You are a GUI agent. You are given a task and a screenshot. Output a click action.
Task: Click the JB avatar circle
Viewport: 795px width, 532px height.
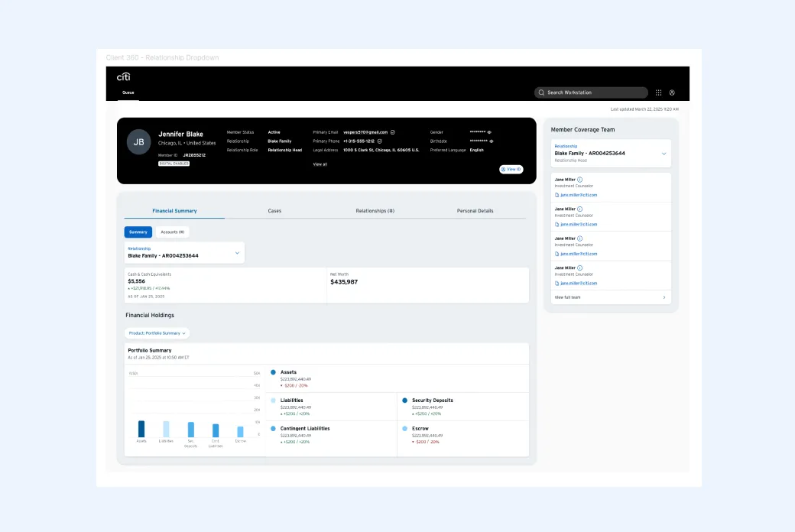point(138,142)
